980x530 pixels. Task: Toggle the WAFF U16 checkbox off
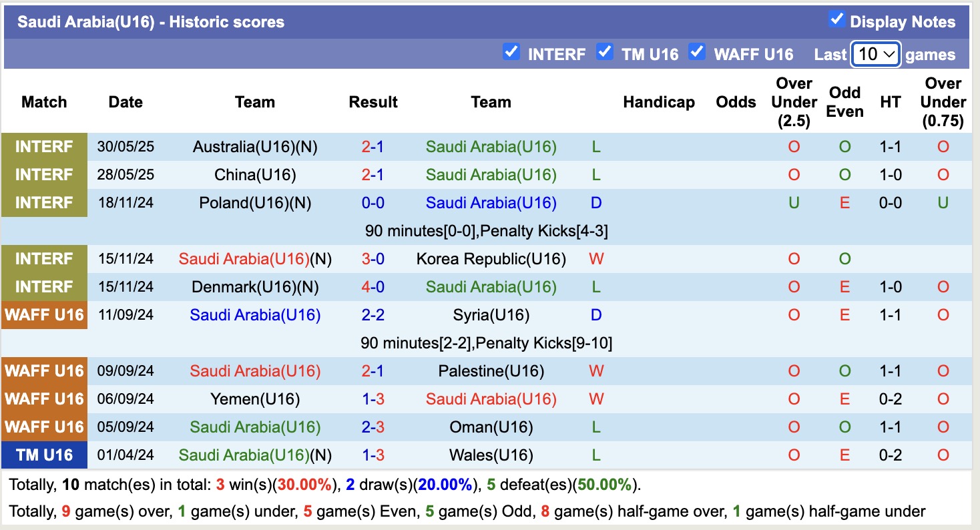(697, 53)
